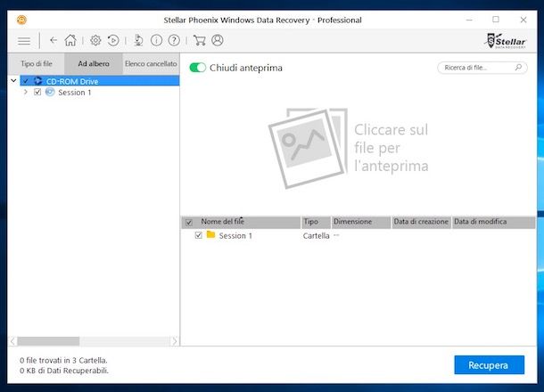This screenshot has width=544, height=392.
Task: Click the search magnifier icon
Action: (518, 67)
